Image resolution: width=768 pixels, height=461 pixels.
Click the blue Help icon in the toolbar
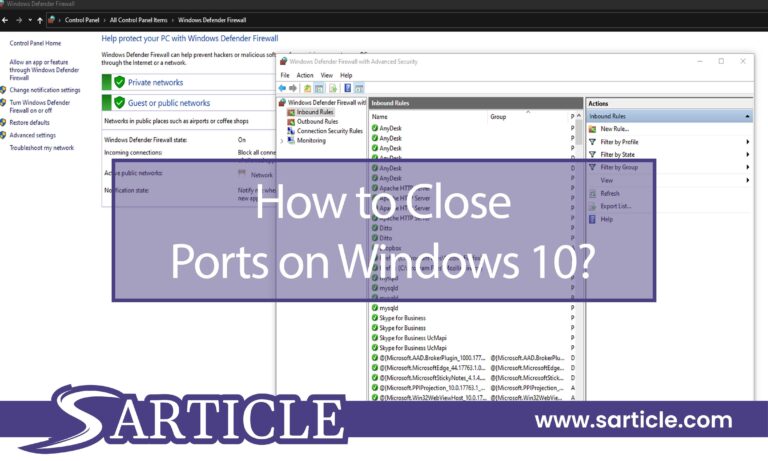347,88
